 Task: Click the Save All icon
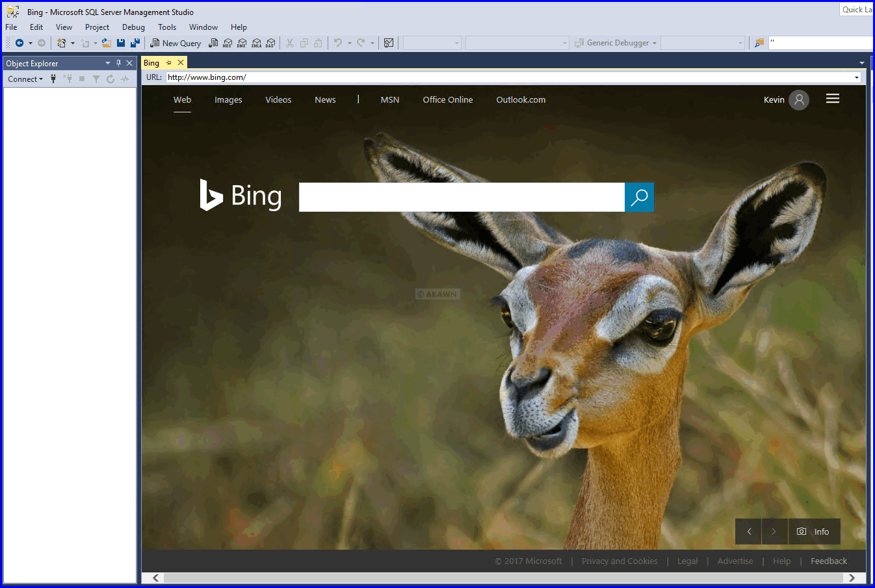pyautogui.click(x=135, y=43)
